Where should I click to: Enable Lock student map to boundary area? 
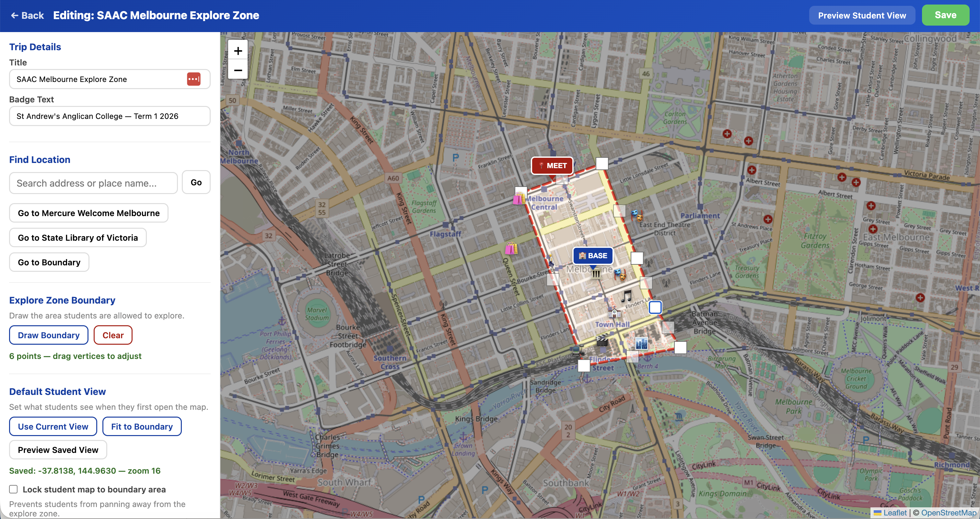tap(14, 489)
